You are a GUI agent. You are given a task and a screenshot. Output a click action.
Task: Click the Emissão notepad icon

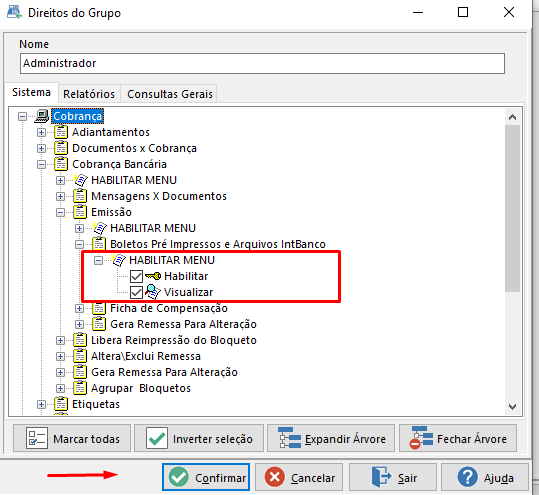80,212
